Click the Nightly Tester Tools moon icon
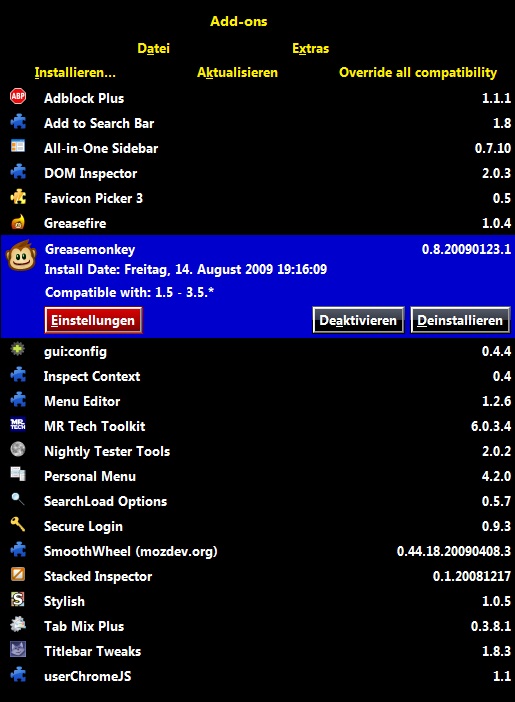515x702 pixels. tap(18, 449)
